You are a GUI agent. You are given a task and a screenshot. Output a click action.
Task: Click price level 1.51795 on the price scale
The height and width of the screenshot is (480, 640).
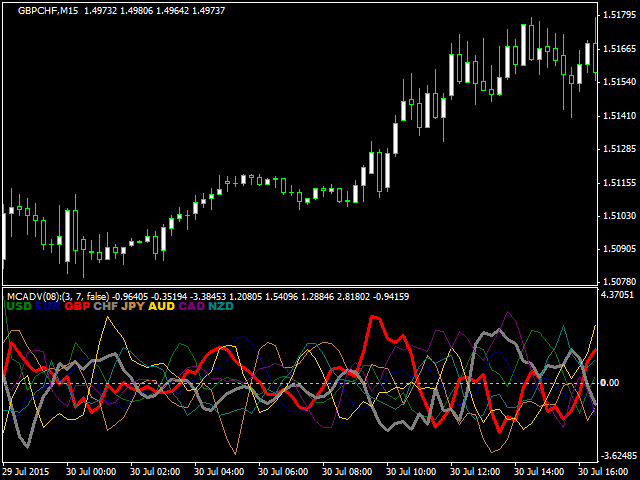(x=619, y=16)
